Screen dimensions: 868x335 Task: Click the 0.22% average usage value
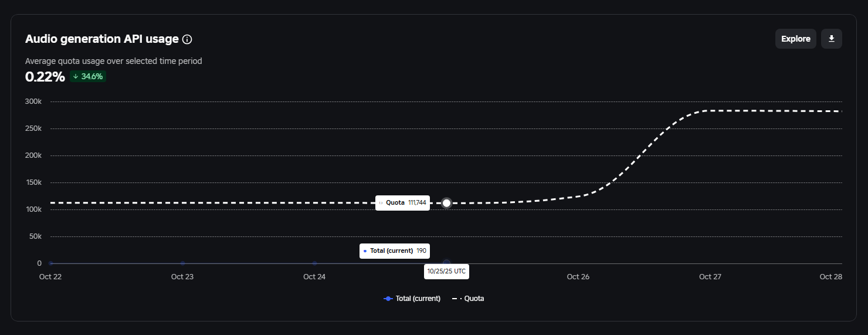point(45,76)
